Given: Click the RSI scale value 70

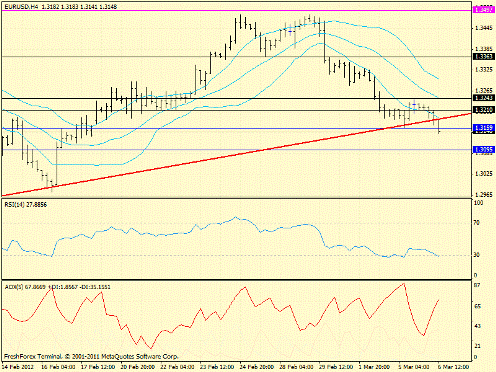Looking at the screenshot, I should coord(477,223).
